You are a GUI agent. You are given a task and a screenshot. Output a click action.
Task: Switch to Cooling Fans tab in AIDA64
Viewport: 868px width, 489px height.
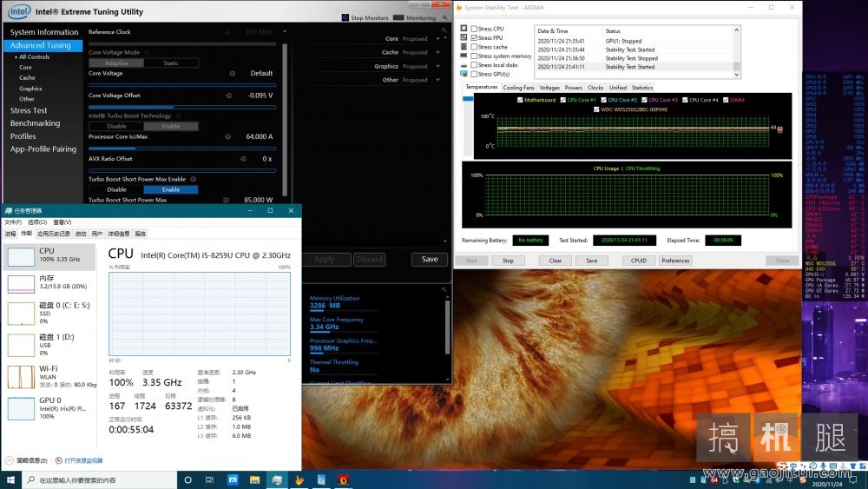click(518, 88)
